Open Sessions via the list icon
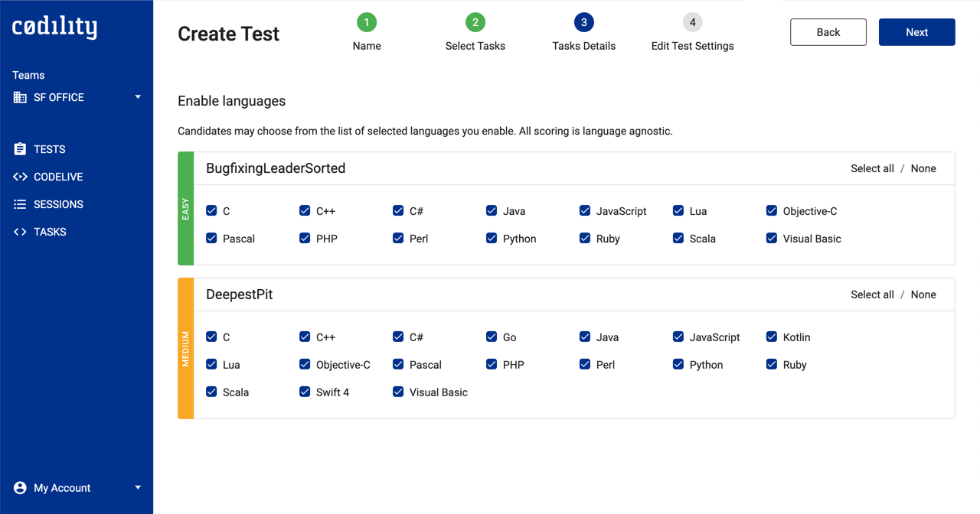Viewport: 980px width, 514px height. [x=20, y=204]
